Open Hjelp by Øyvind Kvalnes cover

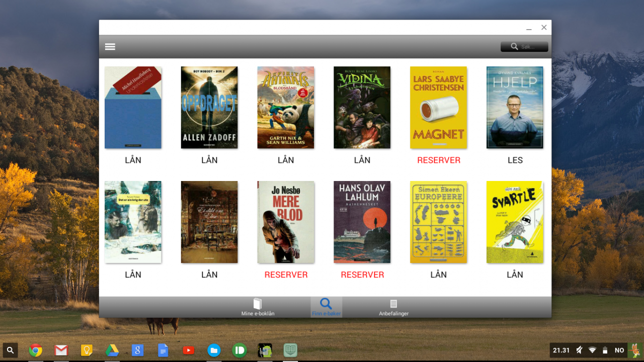515,108
